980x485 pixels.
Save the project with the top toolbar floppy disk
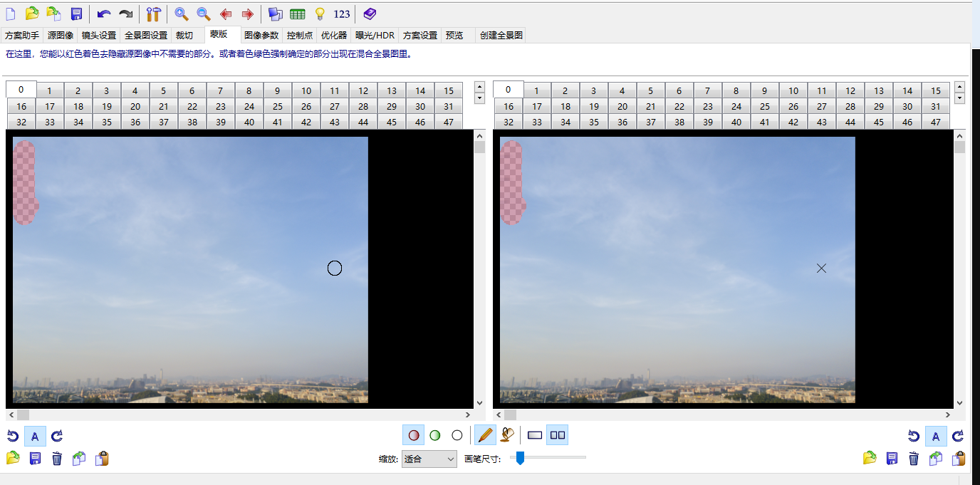76,14
